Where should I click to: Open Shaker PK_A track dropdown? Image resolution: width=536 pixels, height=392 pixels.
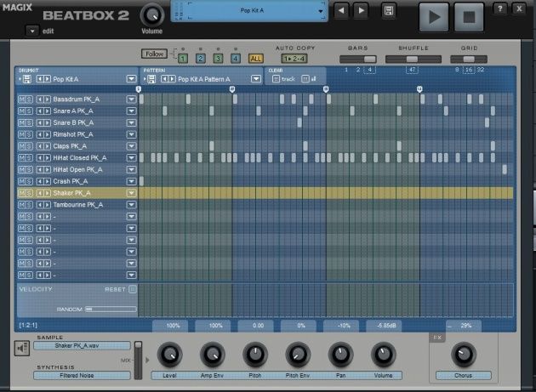(x=131, y=193)
